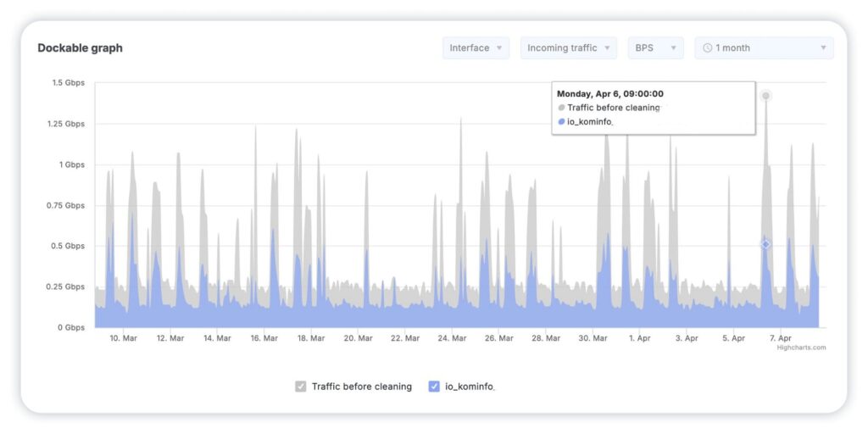Click the 0 Gbps axis label
The height and width of the screenshot is (434, 868).
coord(71,328)
